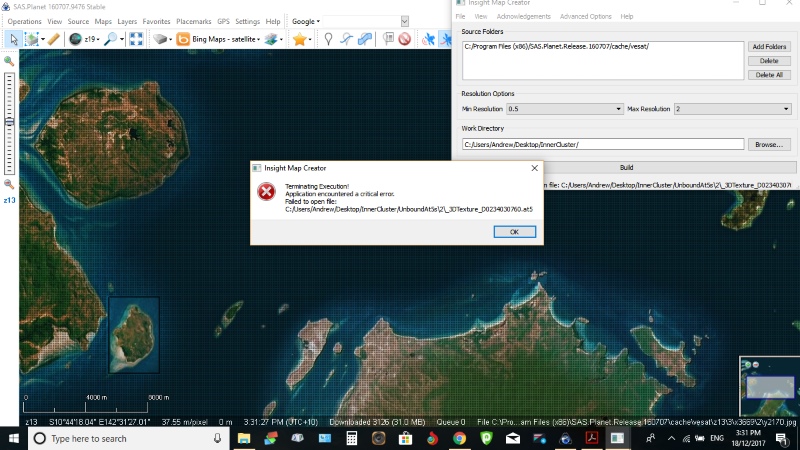Screen dimensions: 800x450
Task: Open the Google search provider dropdown
Action: click(350, 21)
